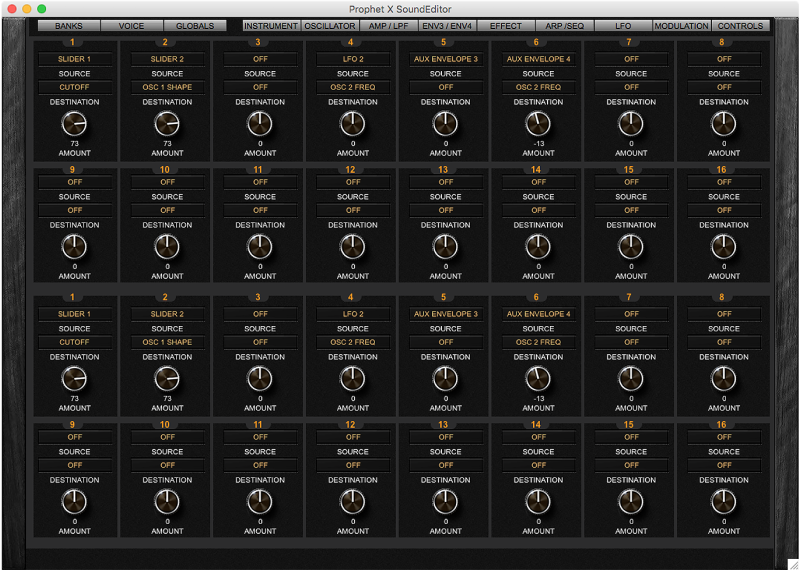The image size is (799, 571).
Task: Open LFO 2 source dropdown in upper section
Action: click(x=352, y=59)
